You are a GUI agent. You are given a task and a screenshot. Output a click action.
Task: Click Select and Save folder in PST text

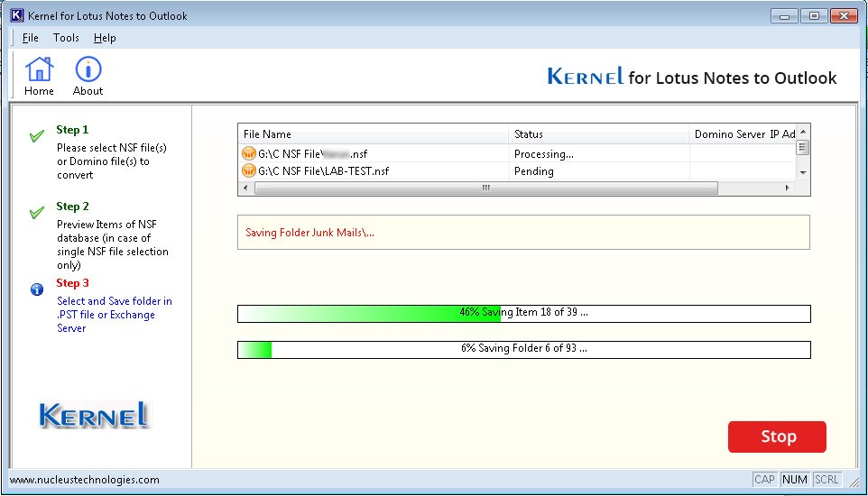(x=115, y=315)
